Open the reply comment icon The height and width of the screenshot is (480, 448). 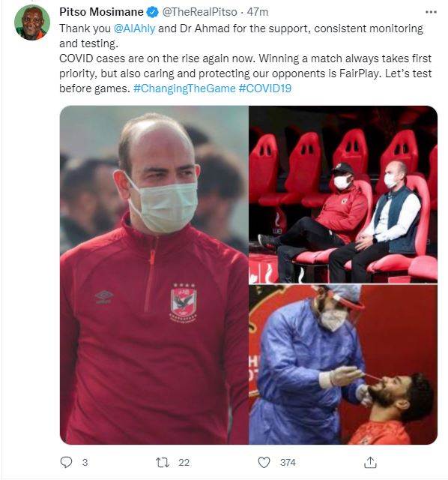(66, 462)
